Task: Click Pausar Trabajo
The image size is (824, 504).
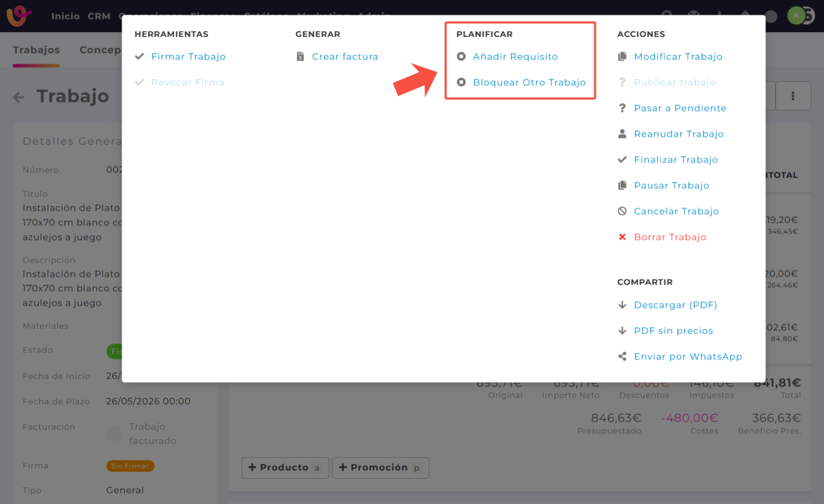Action: coord(671,186)
